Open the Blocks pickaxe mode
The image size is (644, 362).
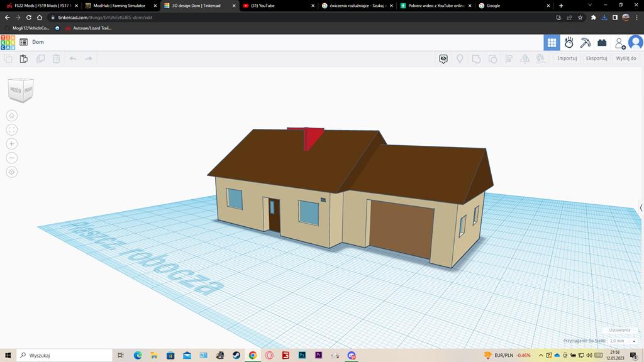coord(586,43)
